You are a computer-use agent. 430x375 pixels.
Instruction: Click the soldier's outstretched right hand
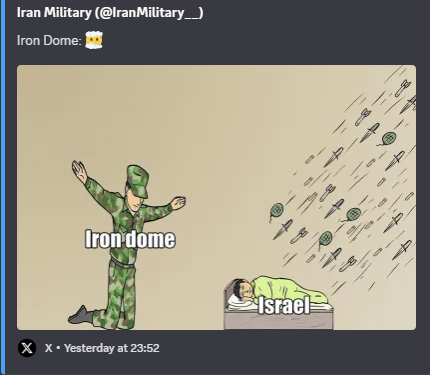tap(178, 203)
